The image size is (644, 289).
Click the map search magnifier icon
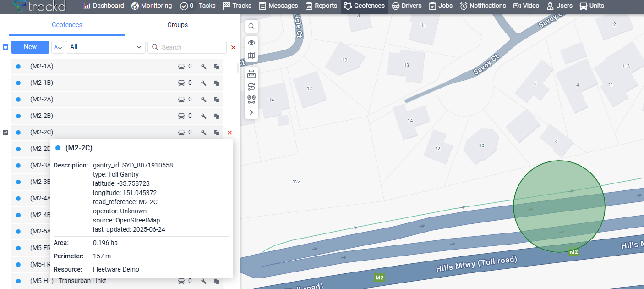pos(251,26)
